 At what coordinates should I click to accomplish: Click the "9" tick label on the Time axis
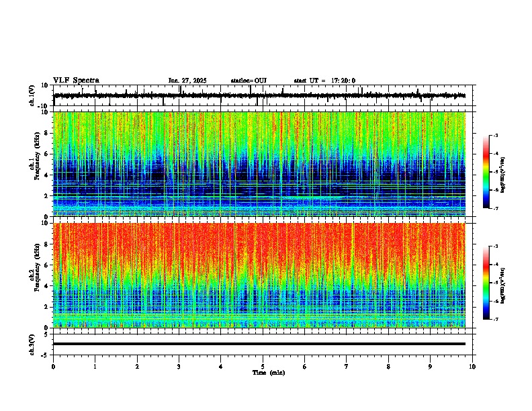click(x=430, y=367)
